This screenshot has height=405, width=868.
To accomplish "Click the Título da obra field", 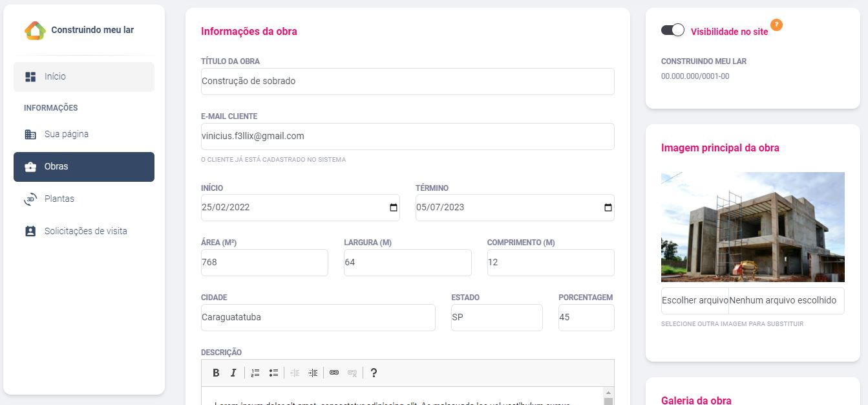I will point(408,82).
